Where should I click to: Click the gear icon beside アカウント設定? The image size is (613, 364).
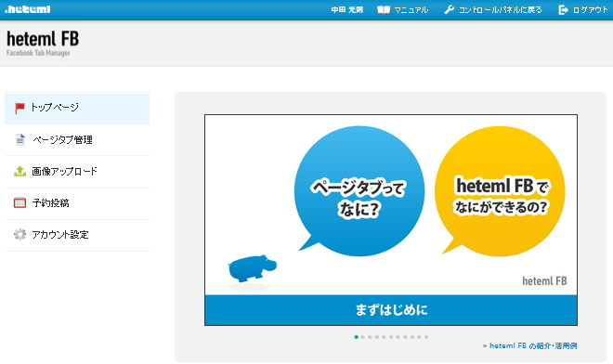[20, 234]
